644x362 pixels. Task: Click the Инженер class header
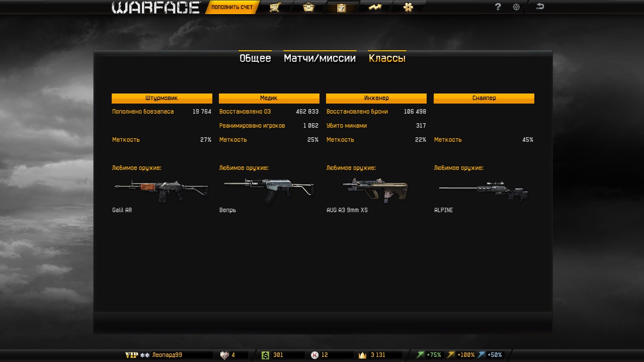(x=376, y=98)
